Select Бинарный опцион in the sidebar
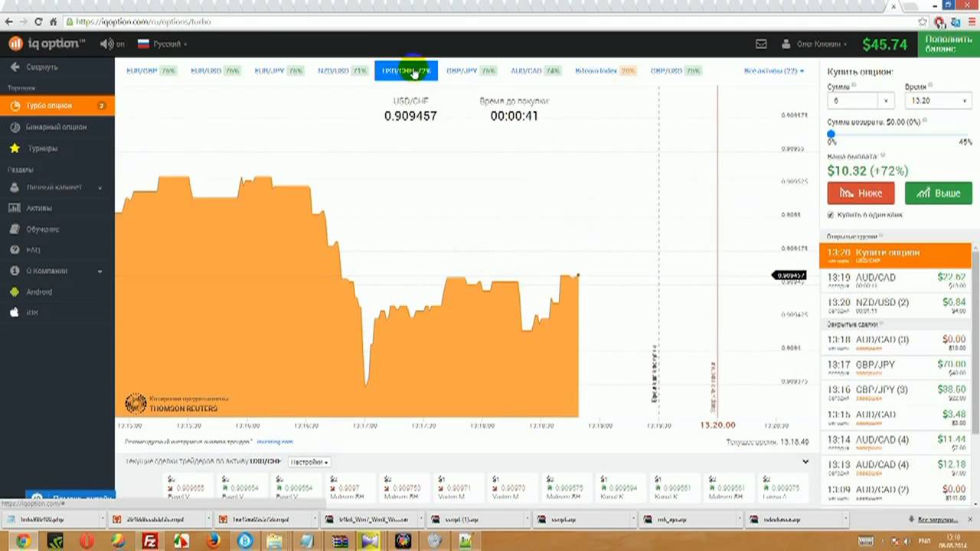The image size is (980, 551). [x=57, y=127]
